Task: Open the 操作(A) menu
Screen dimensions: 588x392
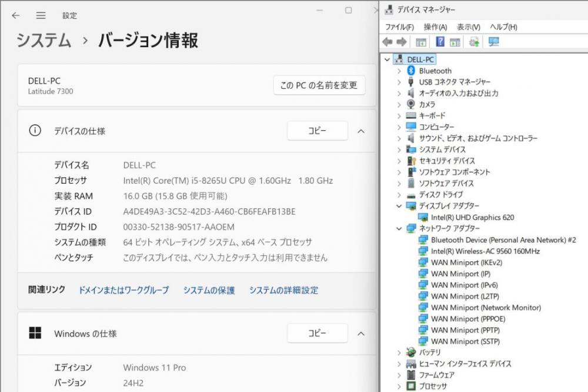Action: (435, 27)
